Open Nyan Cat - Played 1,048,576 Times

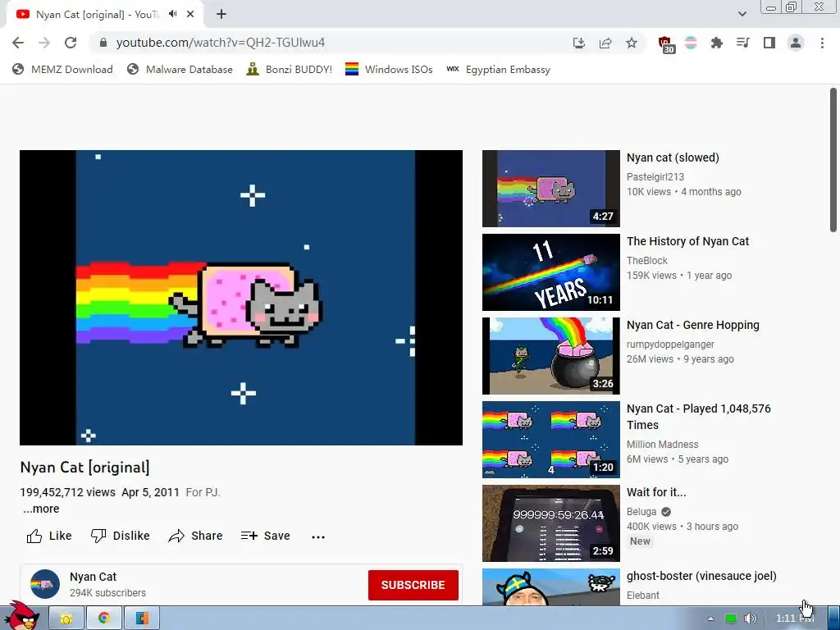[699, 417]
